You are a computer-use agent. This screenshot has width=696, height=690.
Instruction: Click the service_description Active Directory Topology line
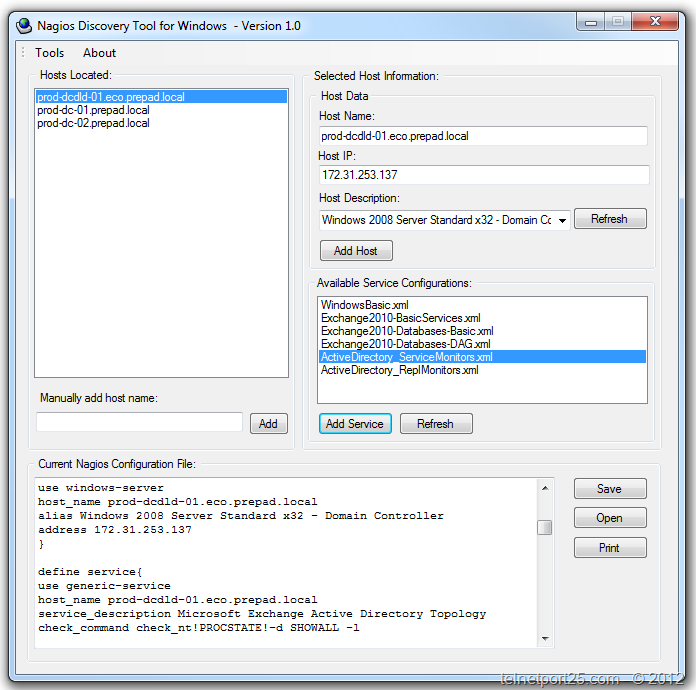tap(262, 614)
